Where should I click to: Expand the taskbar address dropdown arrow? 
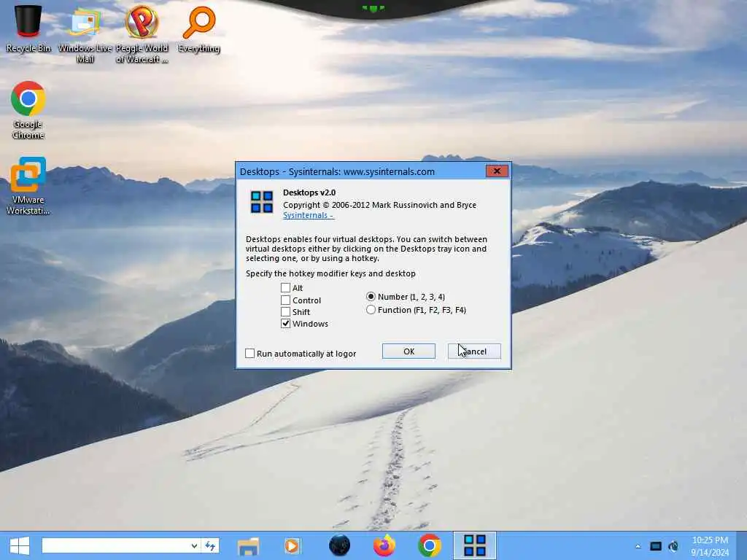pyautogui.click(x=194, y=545)
